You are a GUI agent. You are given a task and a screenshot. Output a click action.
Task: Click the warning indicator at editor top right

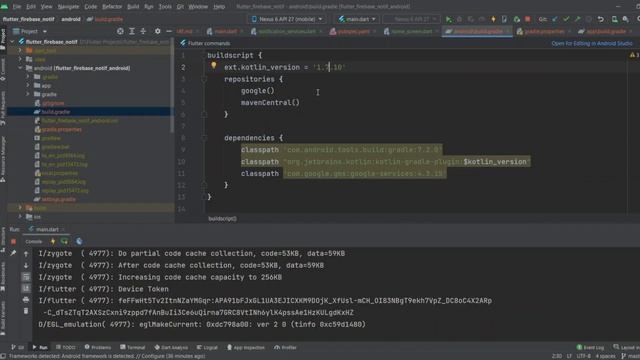(634, 55)
